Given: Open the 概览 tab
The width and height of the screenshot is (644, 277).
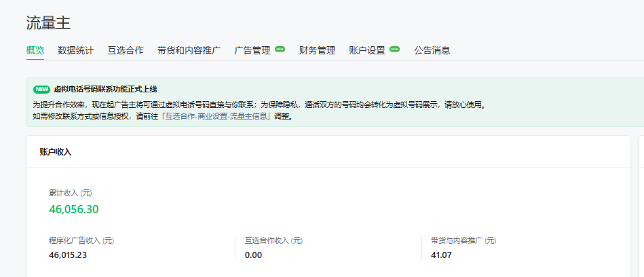Looking at the screenshot, I should click(x=35, y=50).
